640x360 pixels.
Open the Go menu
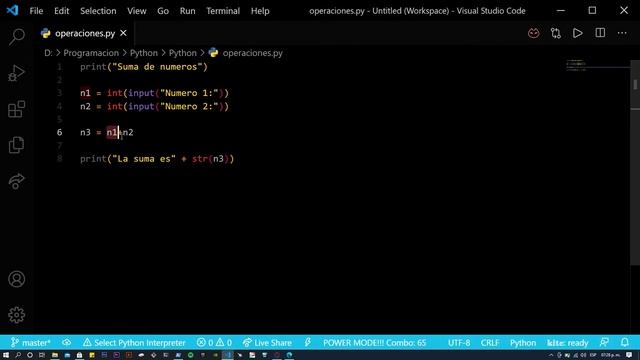click(163, 11)
